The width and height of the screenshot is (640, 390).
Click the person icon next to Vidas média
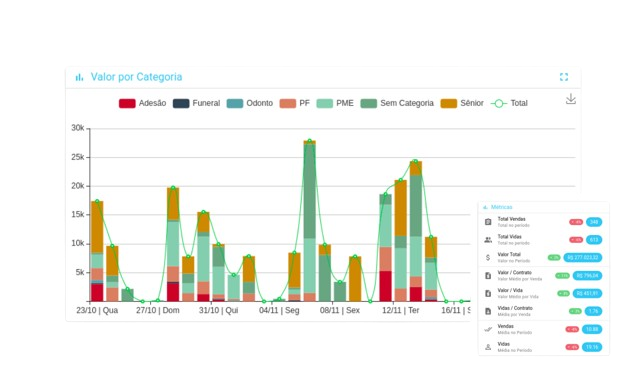(488, 347)
